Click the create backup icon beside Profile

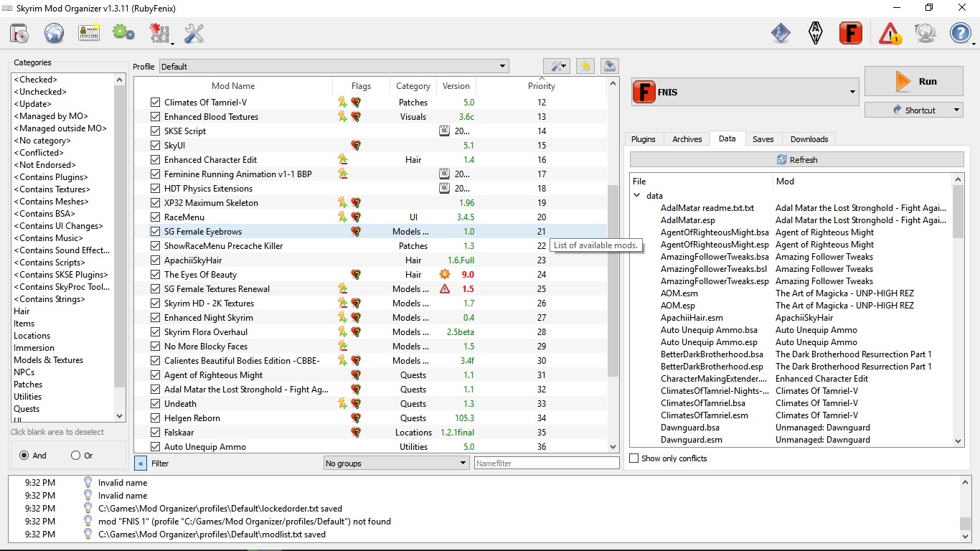[x=609, y=66]
